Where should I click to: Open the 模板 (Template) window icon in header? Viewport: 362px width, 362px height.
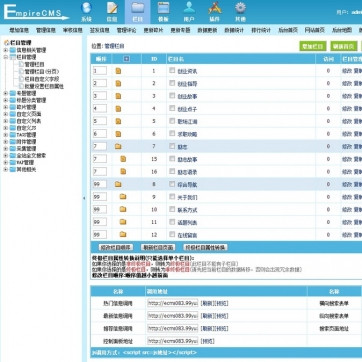(x=163, y=8)
